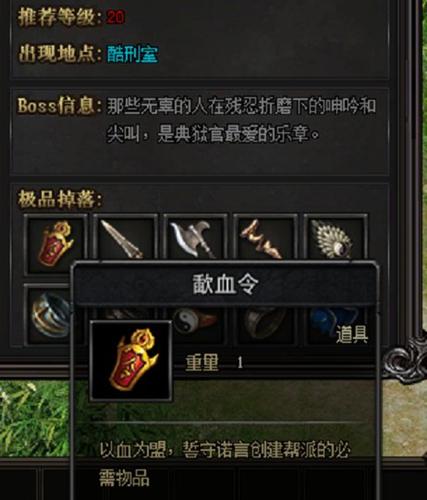Click the 重量 weight value in tooltip

pyautogui.click(x=240, y=363)
